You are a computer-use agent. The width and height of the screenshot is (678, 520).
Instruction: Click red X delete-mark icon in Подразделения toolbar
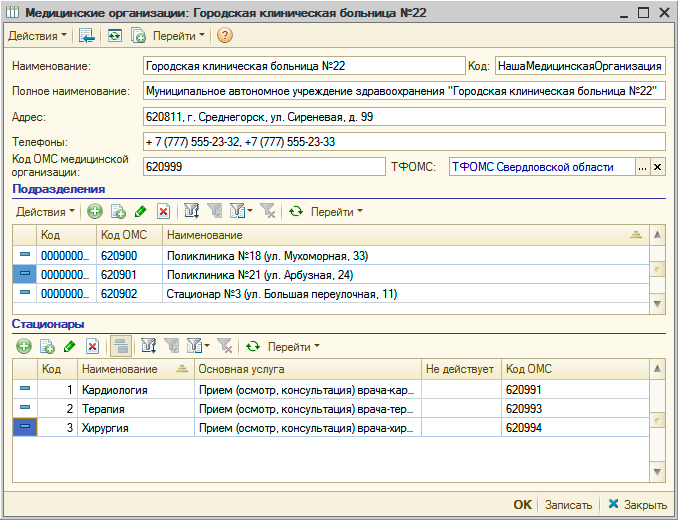163,211
